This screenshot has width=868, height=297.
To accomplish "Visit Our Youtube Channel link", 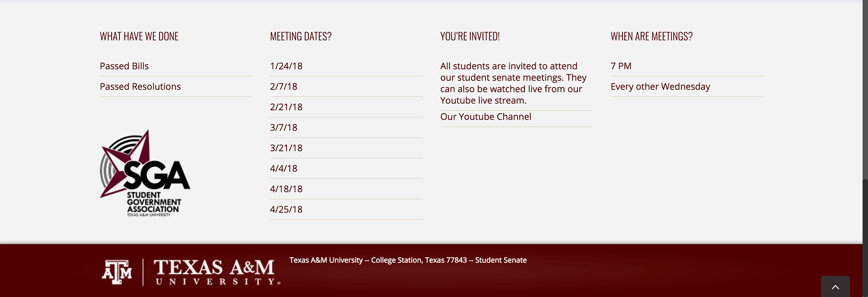I will (x=486, y=117).
